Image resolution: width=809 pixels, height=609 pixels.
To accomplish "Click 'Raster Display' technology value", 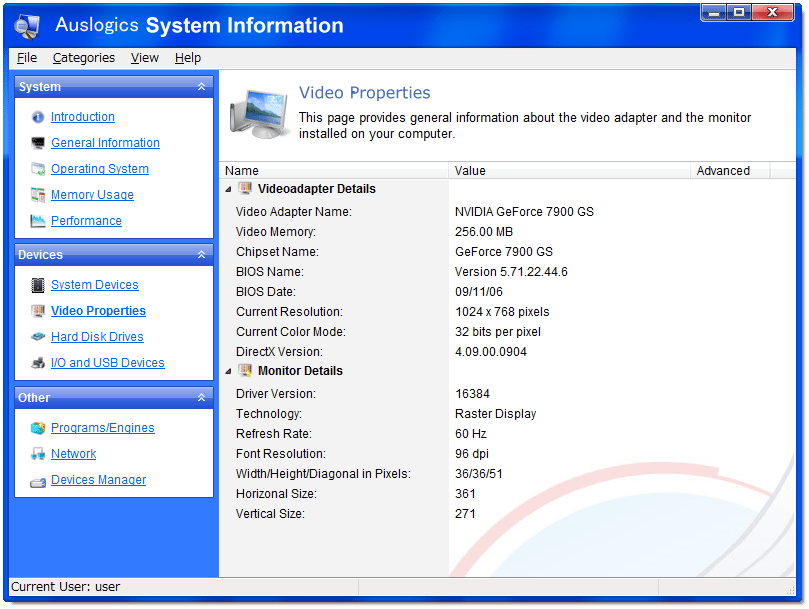I will 495,414.
